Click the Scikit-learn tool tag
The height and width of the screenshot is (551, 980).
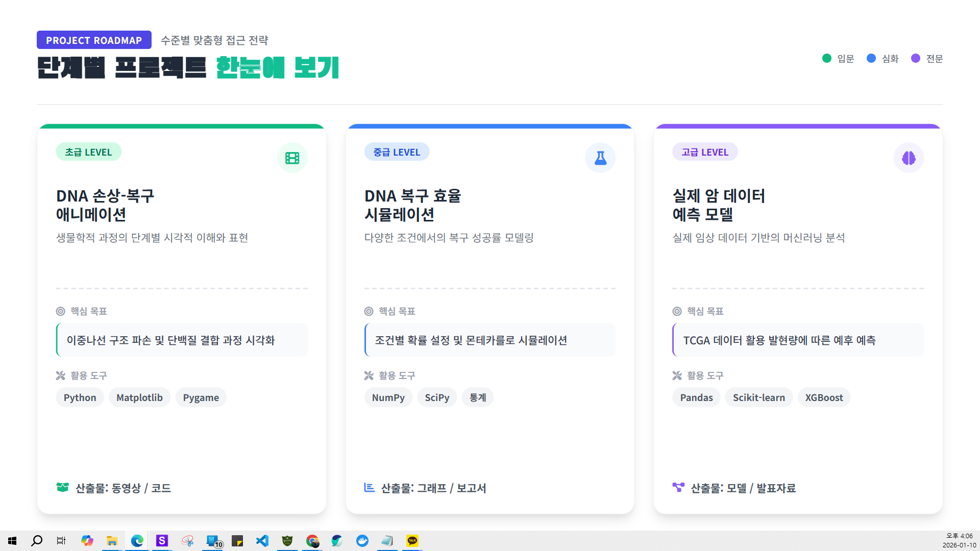[x=758, y=397]
